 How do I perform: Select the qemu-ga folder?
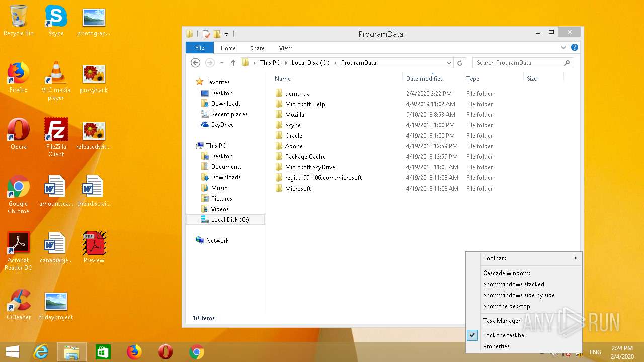[297, 94]
